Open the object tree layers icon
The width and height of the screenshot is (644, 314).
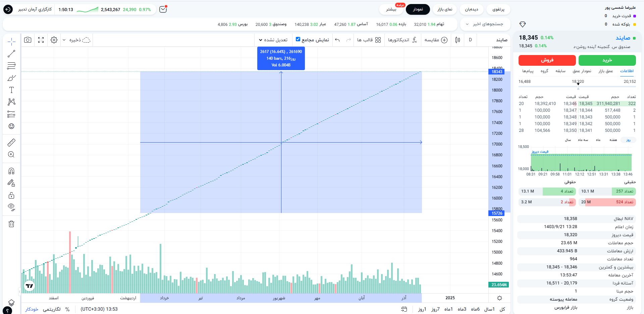pyautogui.click(x=11, y=302)
